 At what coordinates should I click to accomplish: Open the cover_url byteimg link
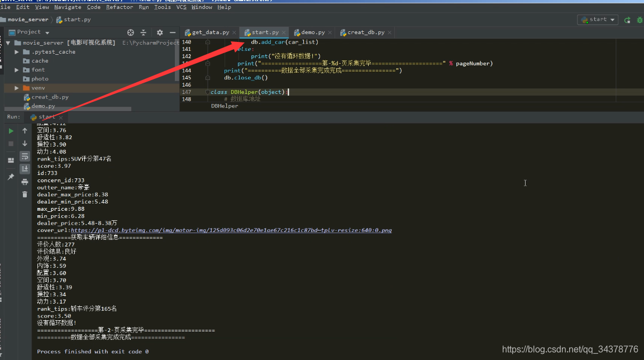[231, 230]
